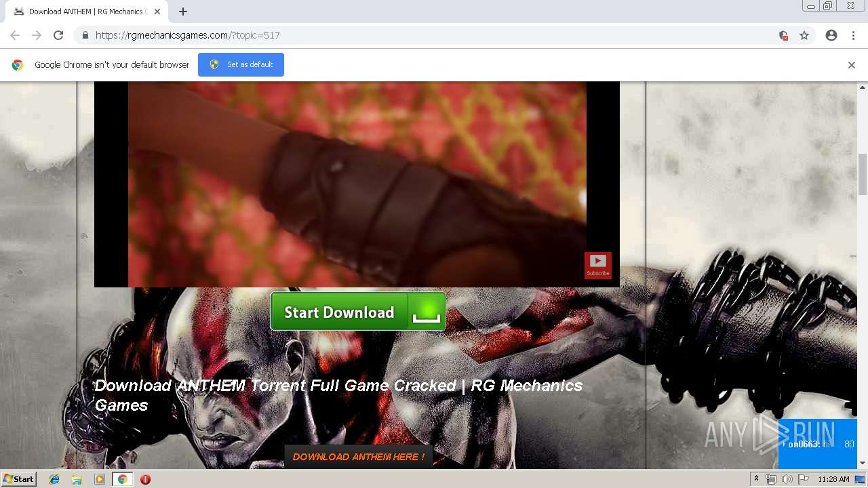Open the Windows Start menu
The height and width of the screenshot is (488, 868).
18,479
